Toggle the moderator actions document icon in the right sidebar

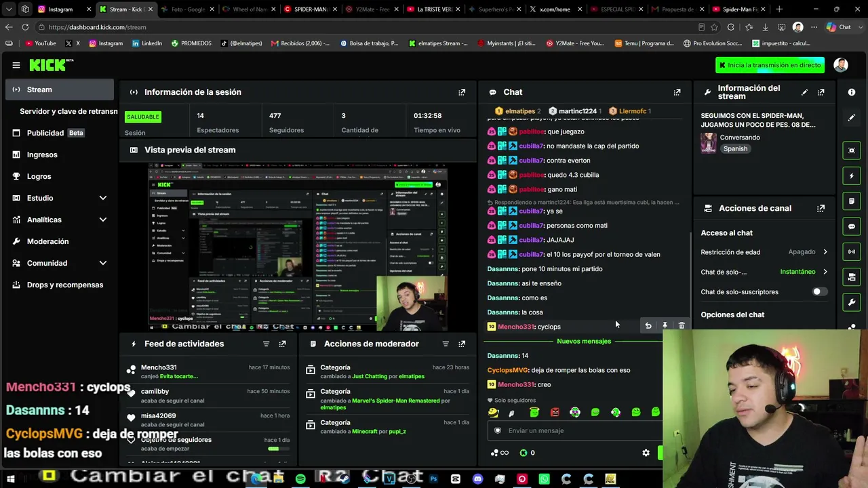(852, 201)
